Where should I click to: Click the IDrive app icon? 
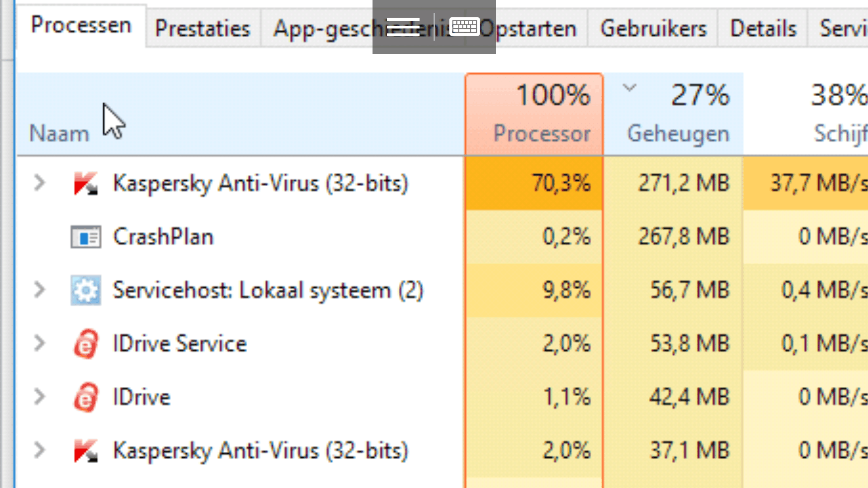point(85,397)
